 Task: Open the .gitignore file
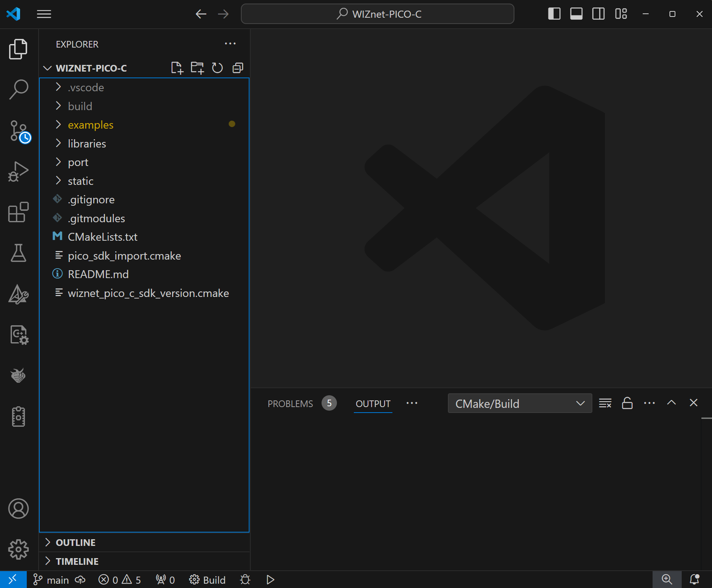pos(144,199)
